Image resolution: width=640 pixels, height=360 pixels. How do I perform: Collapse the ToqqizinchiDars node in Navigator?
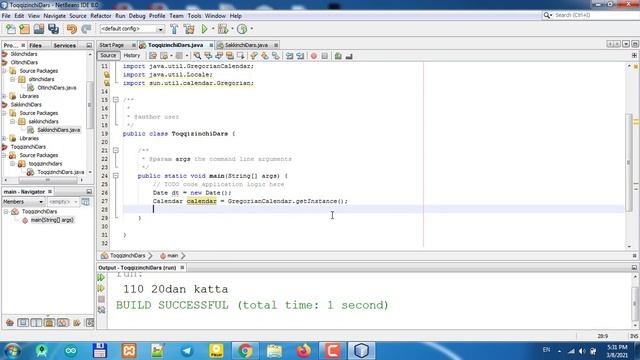tap(6, 211)
